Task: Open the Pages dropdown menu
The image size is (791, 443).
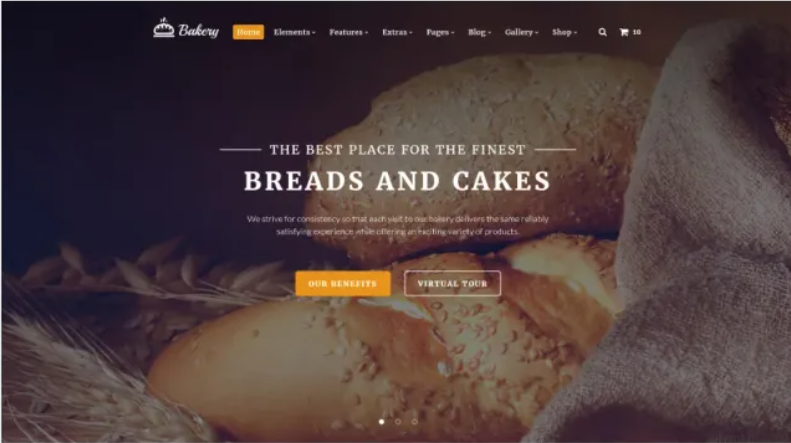Action: [x=440, y=32]
